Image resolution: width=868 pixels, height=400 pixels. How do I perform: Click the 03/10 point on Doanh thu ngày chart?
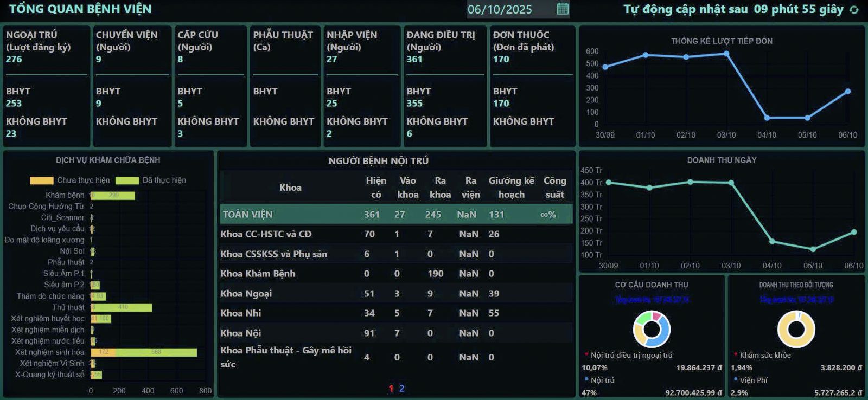tap(731, 183)
